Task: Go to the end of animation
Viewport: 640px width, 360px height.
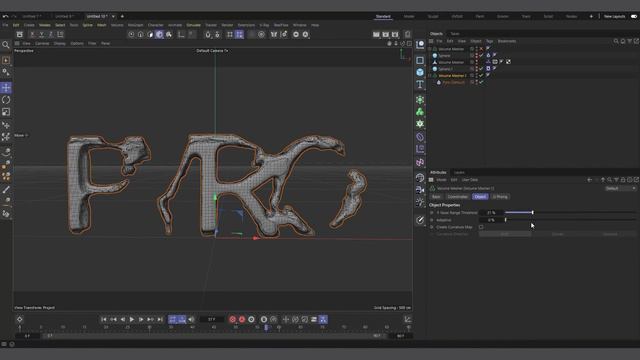Action: tap(160, 320)
